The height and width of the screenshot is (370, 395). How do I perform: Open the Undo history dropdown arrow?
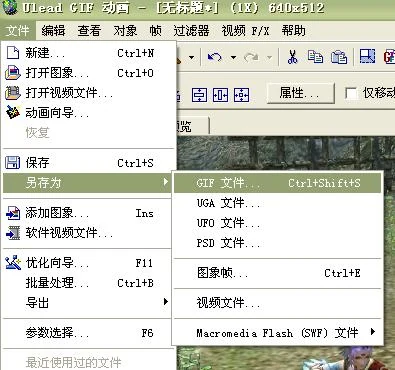[234, 57]
